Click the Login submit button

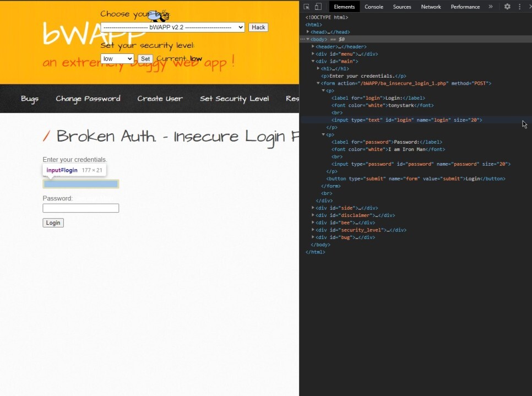[x=53, y=223]
